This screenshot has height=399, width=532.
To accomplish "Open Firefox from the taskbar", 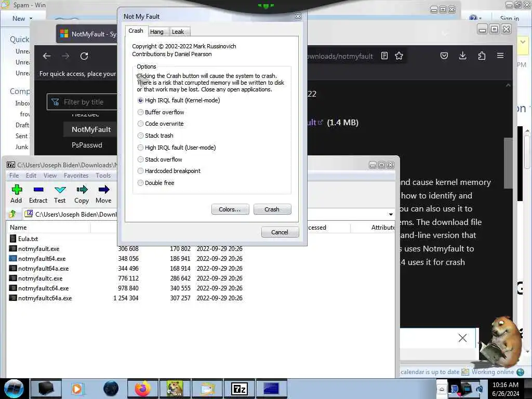I will [143, 389].
